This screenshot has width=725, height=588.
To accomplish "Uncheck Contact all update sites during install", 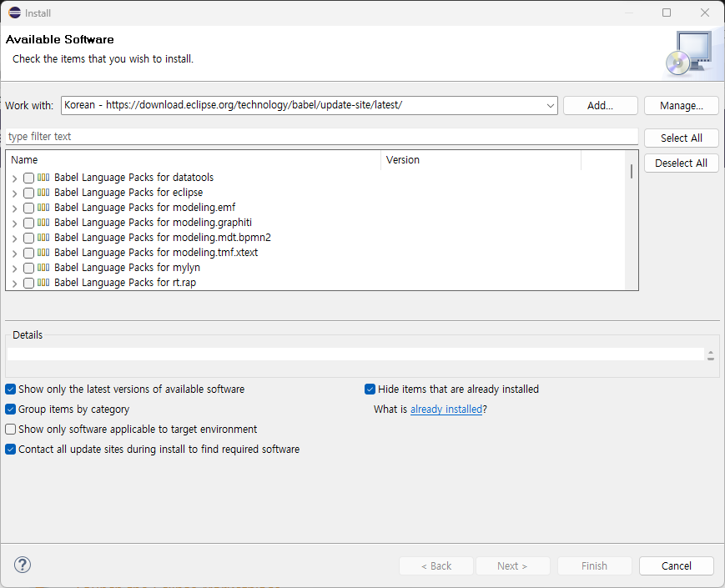I will (x=11, y=450).
